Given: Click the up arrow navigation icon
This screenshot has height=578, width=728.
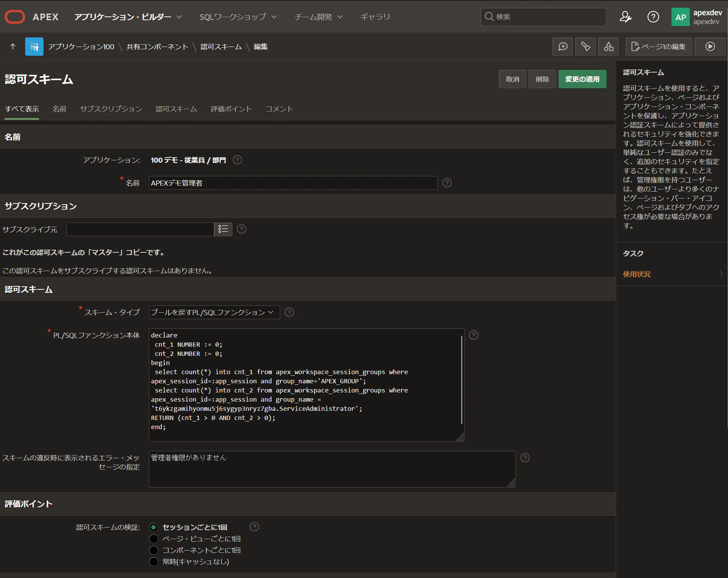Looking at the screenshot, I should click(x=13, y=47).
